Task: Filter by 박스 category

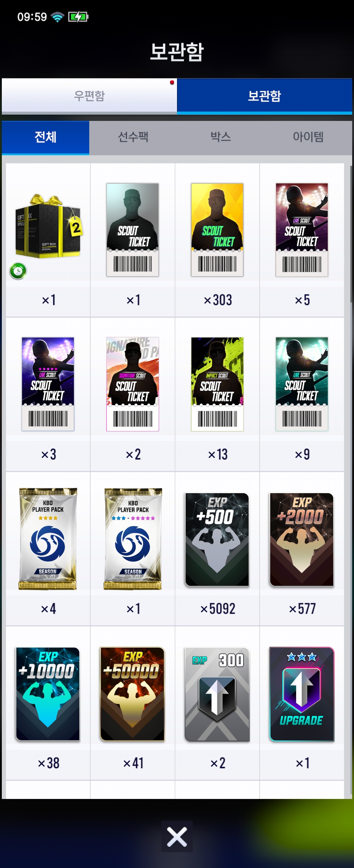Action: [x=221, y=137]
